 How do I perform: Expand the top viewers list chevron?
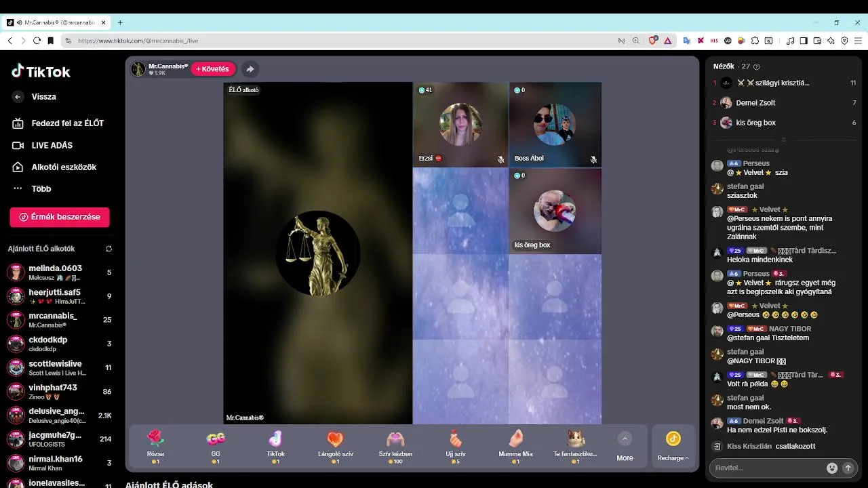click(x=783, y=140)
